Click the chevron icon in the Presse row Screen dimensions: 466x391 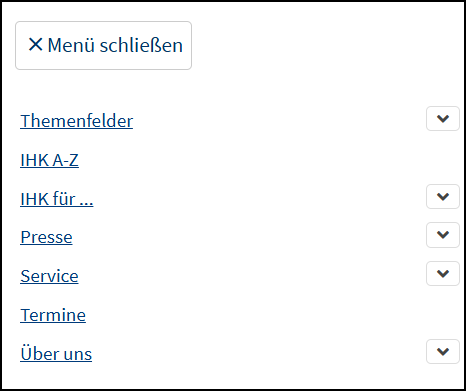[443, 235]
